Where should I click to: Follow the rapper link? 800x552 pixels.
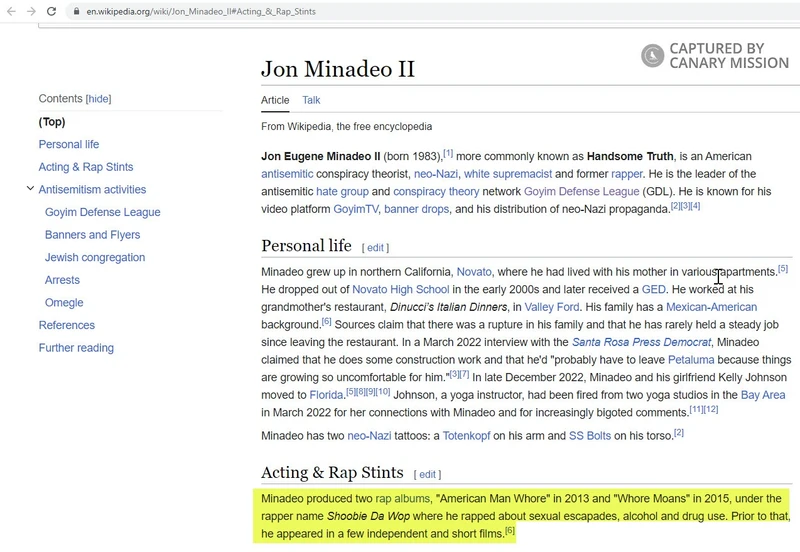pos(627,174)
